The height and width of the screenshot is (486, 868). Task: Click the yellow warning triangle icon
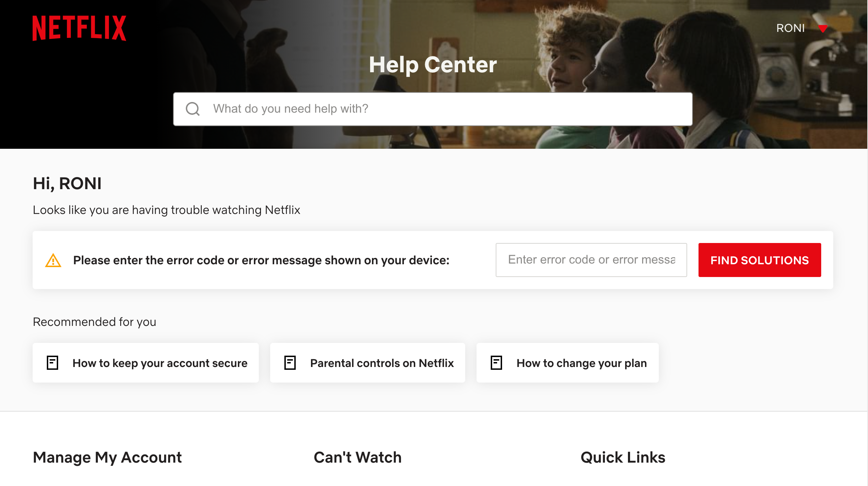tap(53, 260)
